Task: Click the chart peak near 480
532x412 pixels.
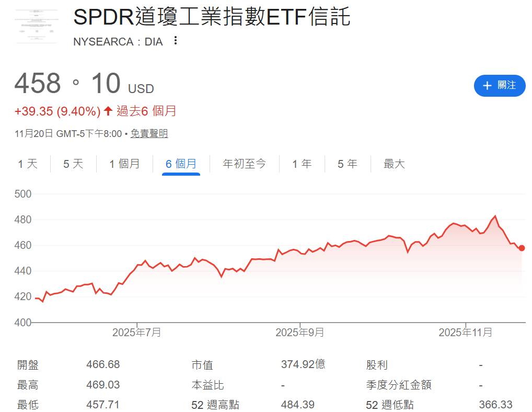Action: (494, 214)
